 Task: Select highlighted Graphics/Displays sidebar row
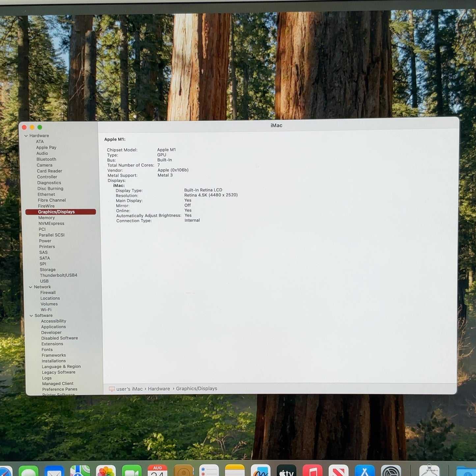click(61, 212)
